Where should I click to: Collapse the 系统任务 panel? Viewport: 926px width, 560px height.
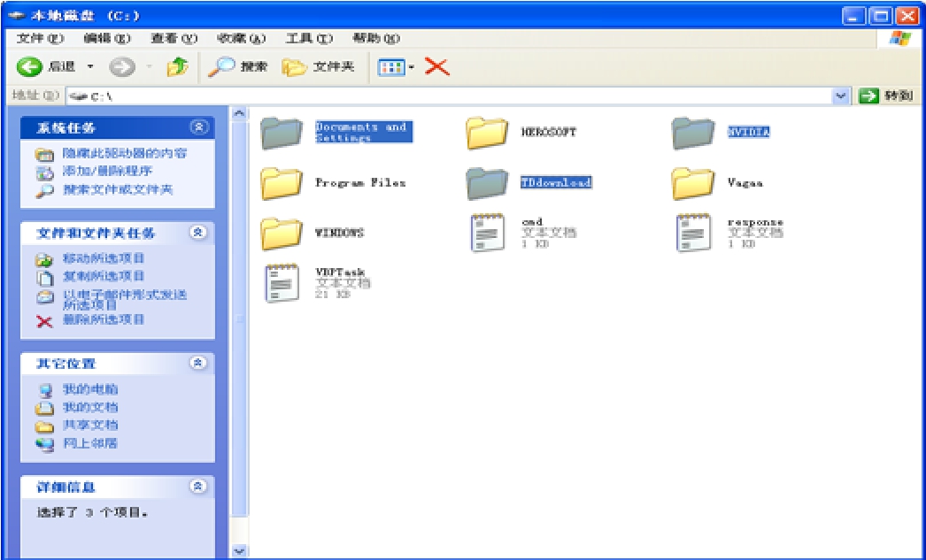pyautogui.click(x=199, y=127)
